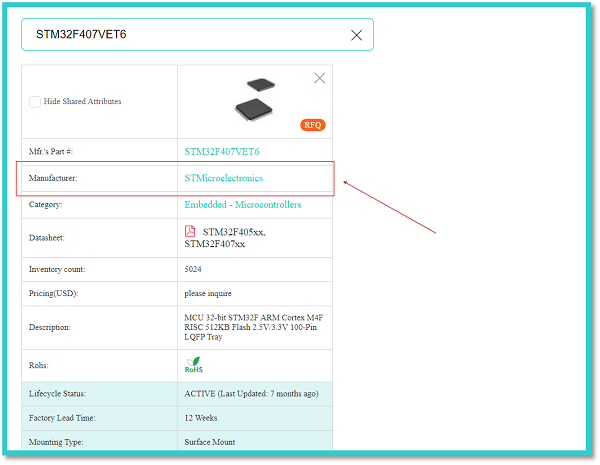Open the PDF datasheet icon

coord(190,231)
